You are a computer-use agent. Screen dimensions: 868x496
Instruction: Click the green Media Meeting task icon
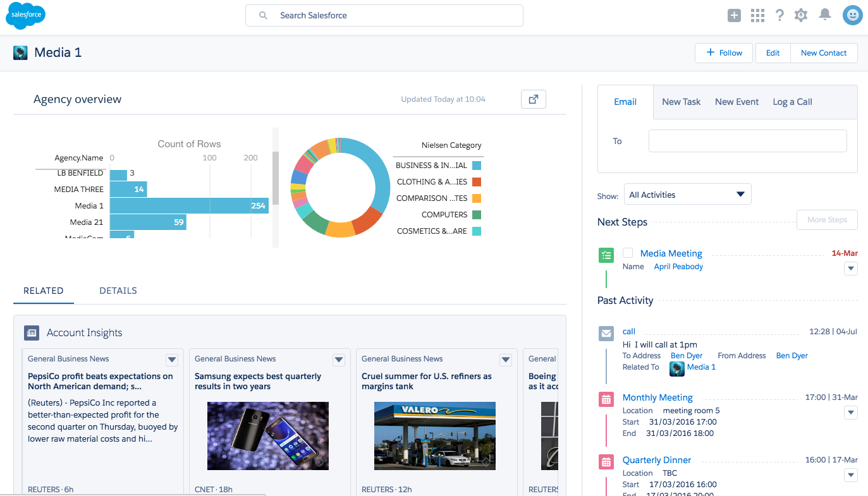click(x=606, y=255)
